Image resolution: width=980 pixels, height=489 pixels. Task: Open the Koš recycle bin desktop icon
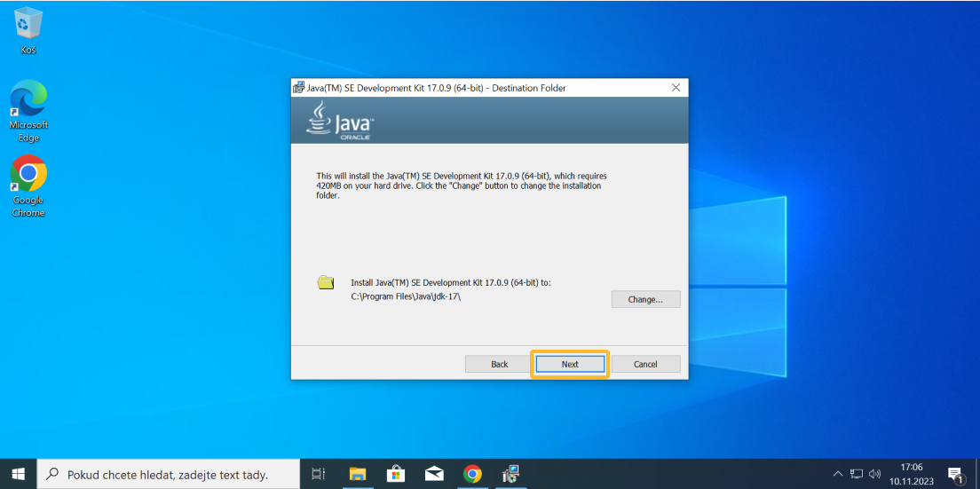point(28,31)
